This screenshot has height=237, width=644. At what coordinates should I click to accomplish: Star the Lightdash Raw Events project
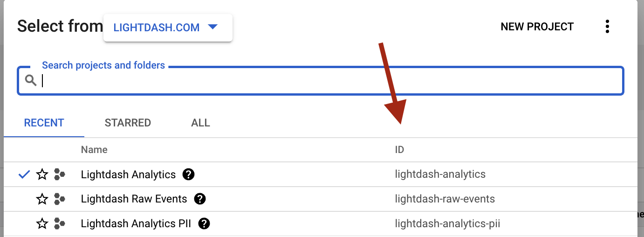coord(42,199)
